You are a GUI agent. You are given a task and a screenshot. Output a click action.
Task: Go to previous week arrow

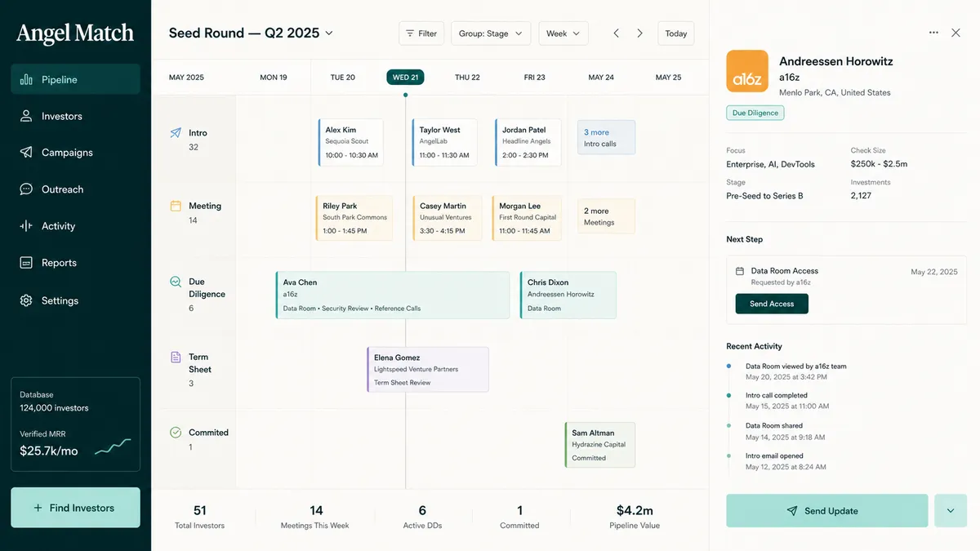(x=617, y=33)
